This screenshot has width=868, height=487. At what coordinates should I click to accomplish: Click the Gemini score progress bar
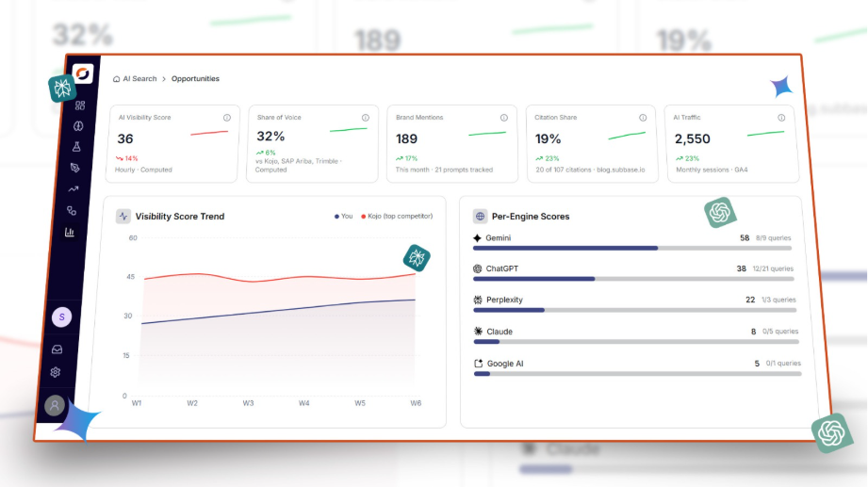click(x=632, y=249)
